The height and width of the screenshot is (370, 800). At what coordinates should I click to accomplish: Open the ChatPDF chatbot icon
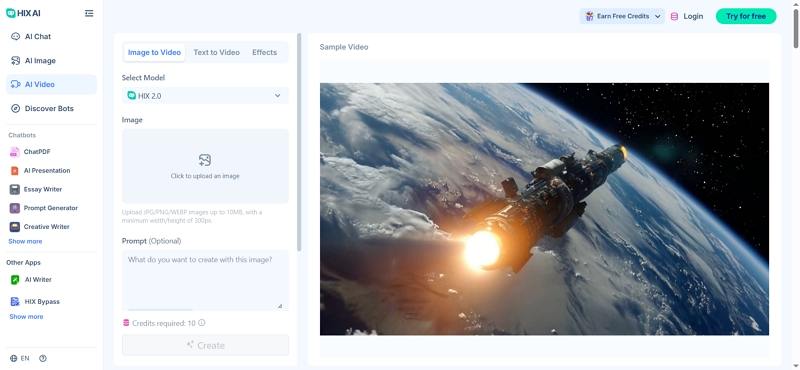[14, 152]
